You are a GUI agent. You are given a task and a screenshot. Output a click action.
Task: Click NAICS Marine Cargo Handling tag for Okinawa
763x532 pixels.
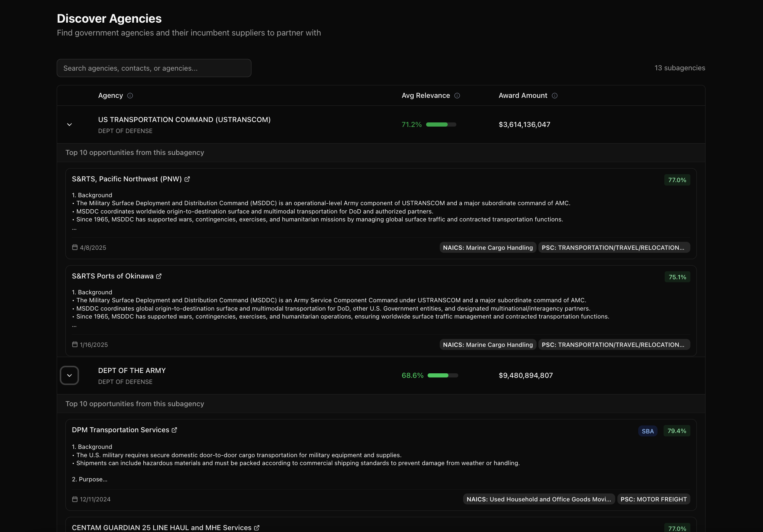pos(487,345)
